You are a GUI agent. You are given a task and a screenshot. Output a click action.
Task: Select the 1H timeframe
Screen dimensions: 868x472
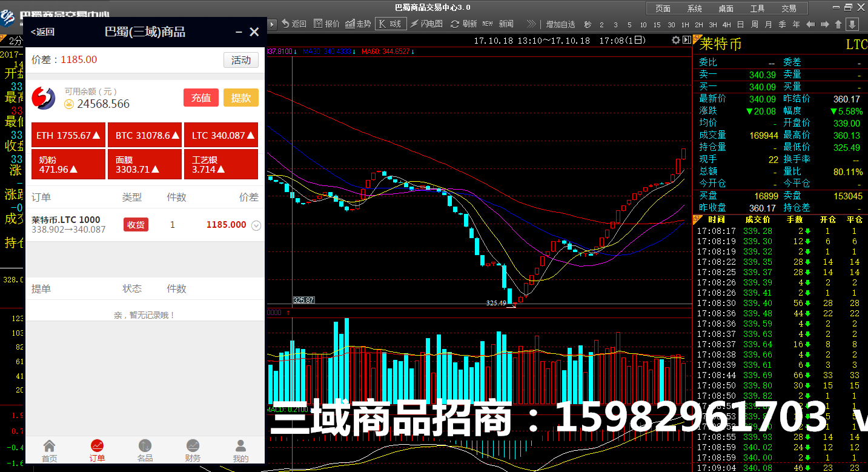point(685,25)
